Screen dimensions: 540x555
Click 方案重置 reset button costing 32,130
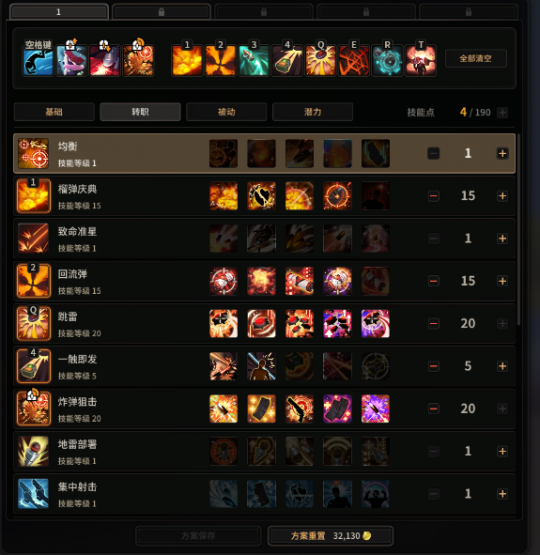pos(331,536)
